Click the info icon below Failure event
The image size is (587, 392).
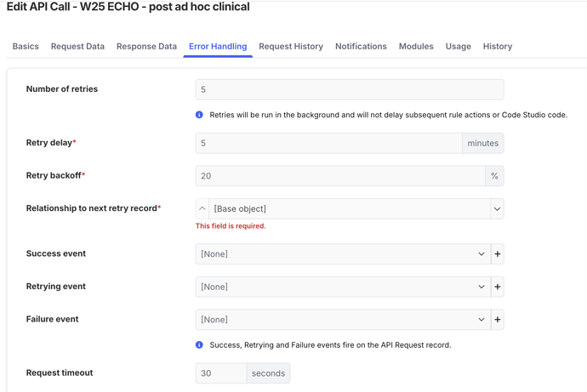[200, 345]
